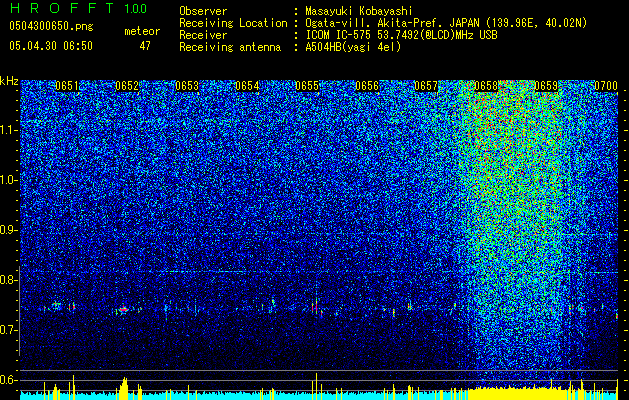Click the kHz axis unit label
Image resolution: width=629 pixels, height=400 pixels.
(9, 81)
